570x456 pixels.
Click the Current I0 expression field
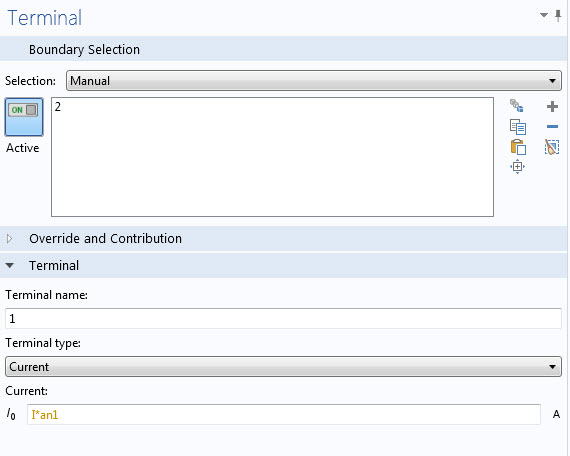(284, 415)
